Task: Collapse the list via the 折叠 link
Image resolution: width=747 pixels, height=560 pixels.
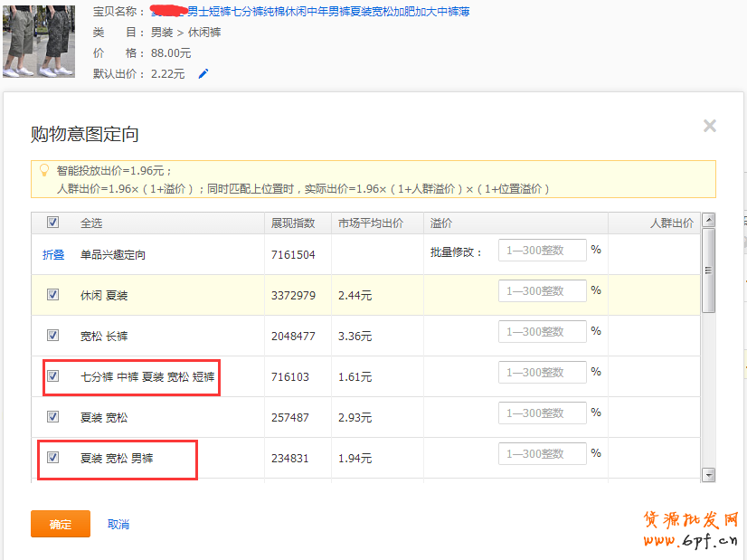Action: (x=53, y=255)
